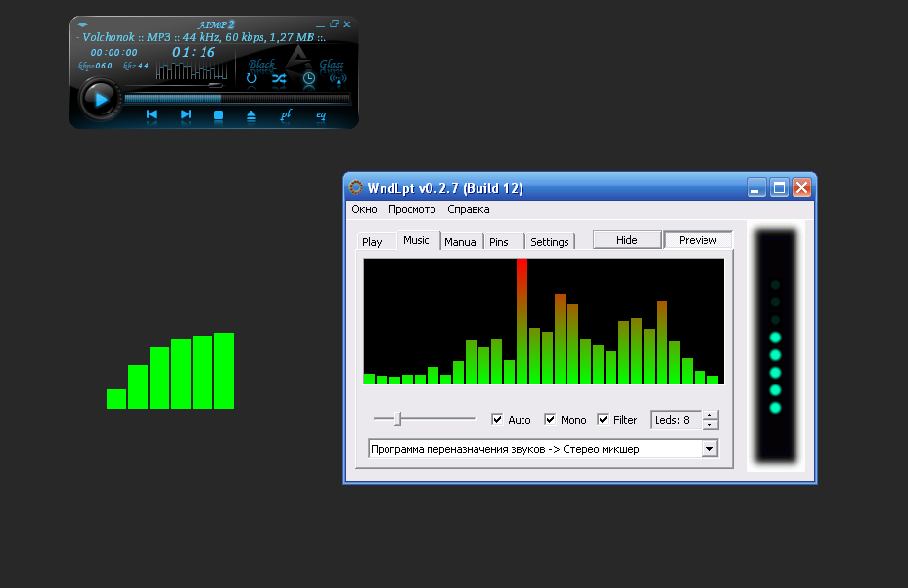Minimize the WndLpt window
Screen dimensions: 908x588
tap(756, 188)
